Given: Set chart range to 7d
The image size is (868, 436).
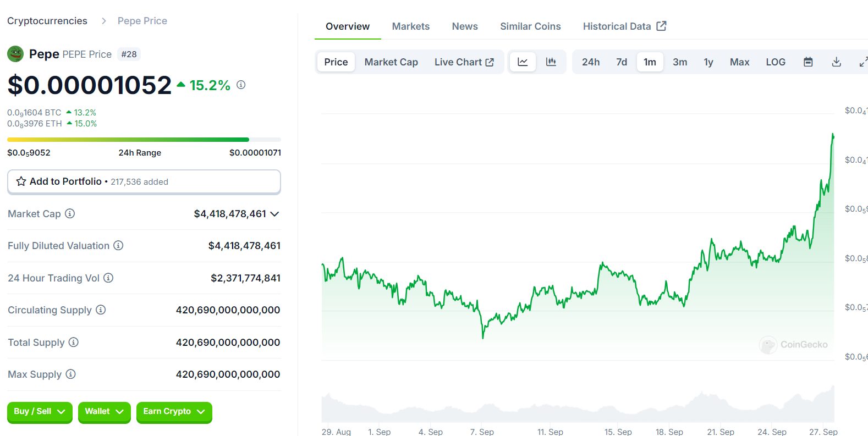Looking at the screenshot, I should (x=622, y=62).
